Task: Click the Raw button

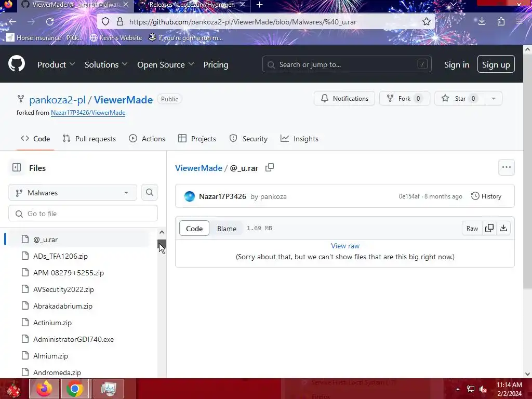Action: tap(472, 229)
